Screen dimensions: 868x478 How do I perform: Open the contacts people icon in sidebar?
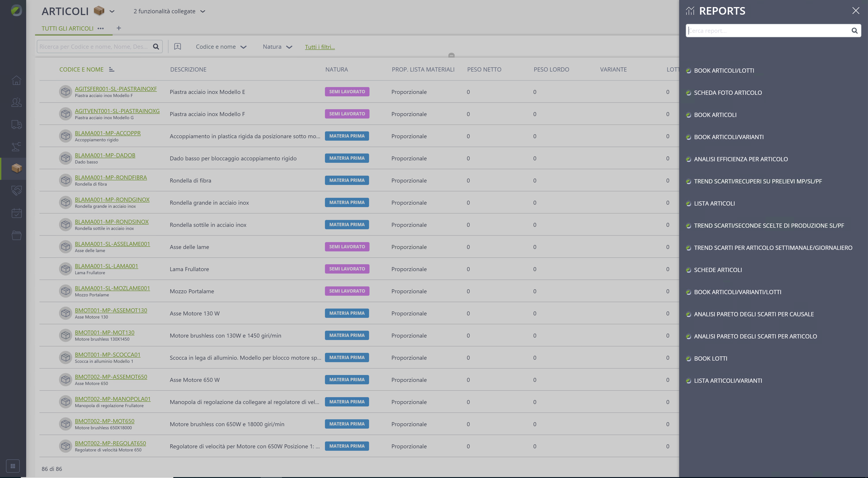pyautogui.click(x=16, y=102)
